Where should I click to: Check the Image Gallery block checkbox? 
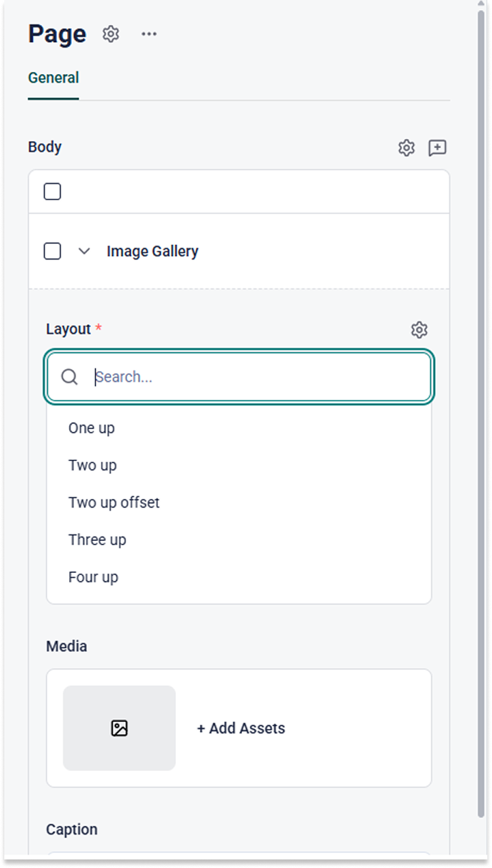[x=52, y=251]
